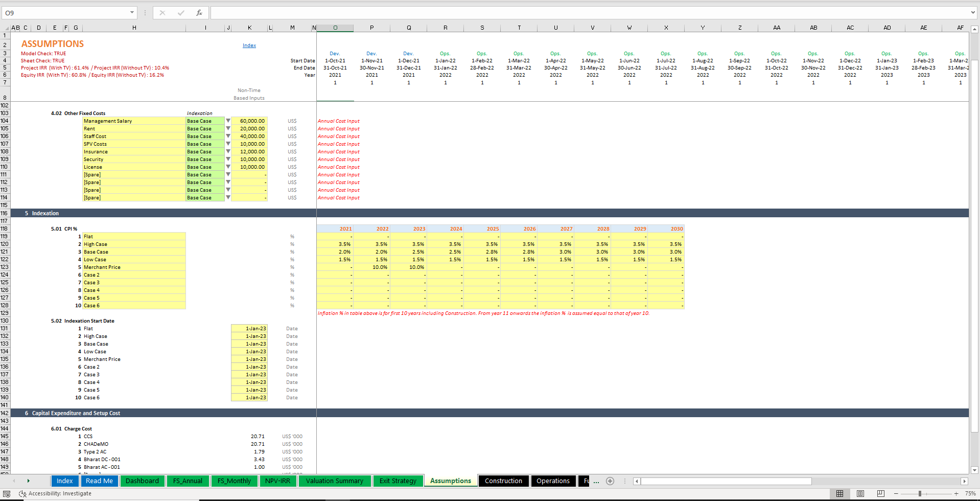Click the sheet navigation forward arrow
The width and height of the screenshot is (980, 501).
pyautogui.click(x=29, y=481)
